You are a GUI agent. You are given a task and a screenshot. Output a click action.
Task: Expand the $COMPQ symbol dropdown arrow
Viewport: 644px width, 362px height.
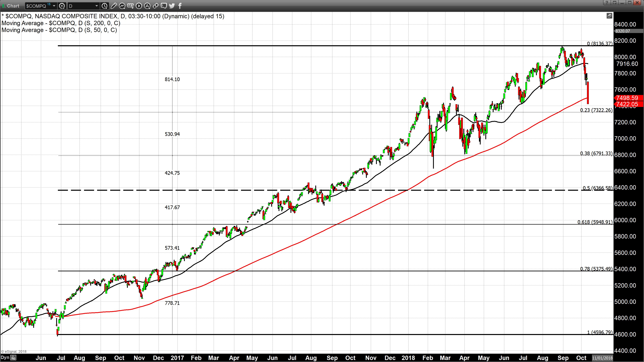[54, 6]
